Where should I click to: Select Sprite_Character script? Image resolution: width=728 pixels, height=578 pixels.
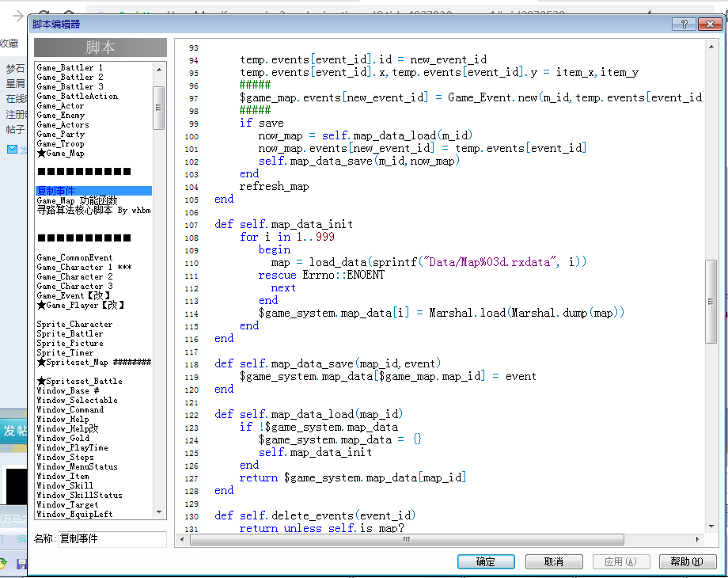coord(74,325)
